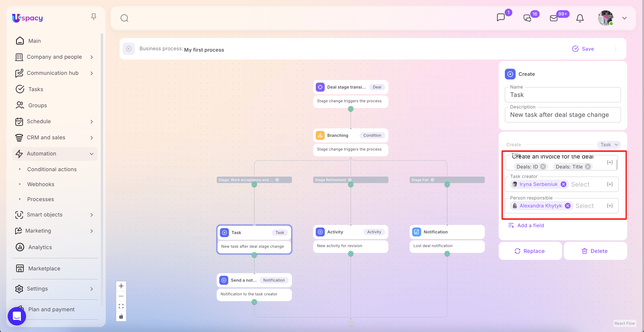Open the search magnifier in the top bar
Viewport: 644px width, 332px height.
pos(124,18)
